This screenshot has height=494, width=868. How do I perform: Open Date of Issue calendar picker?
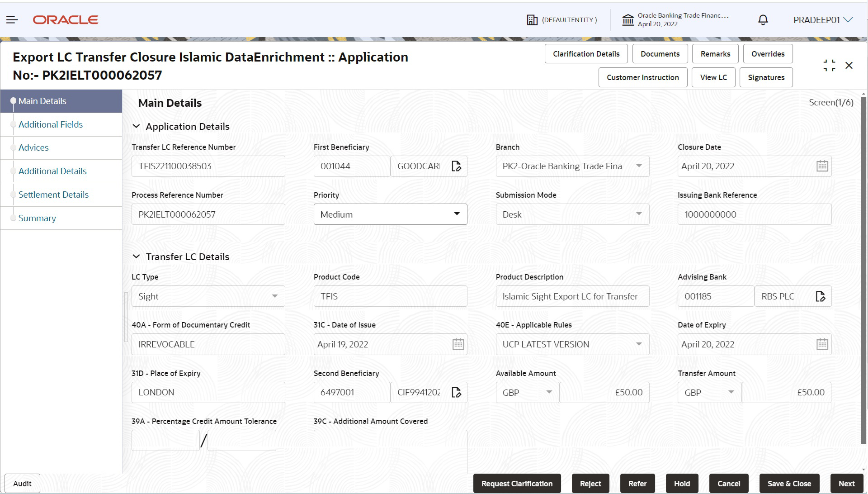pyautogui.click(x=458, y=345)
